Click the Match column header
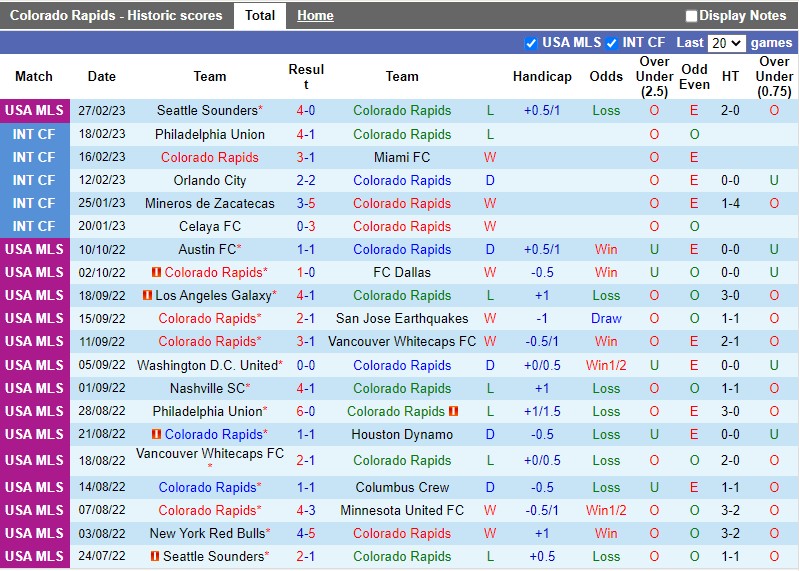The image size is (799, 571). (34, 76)
